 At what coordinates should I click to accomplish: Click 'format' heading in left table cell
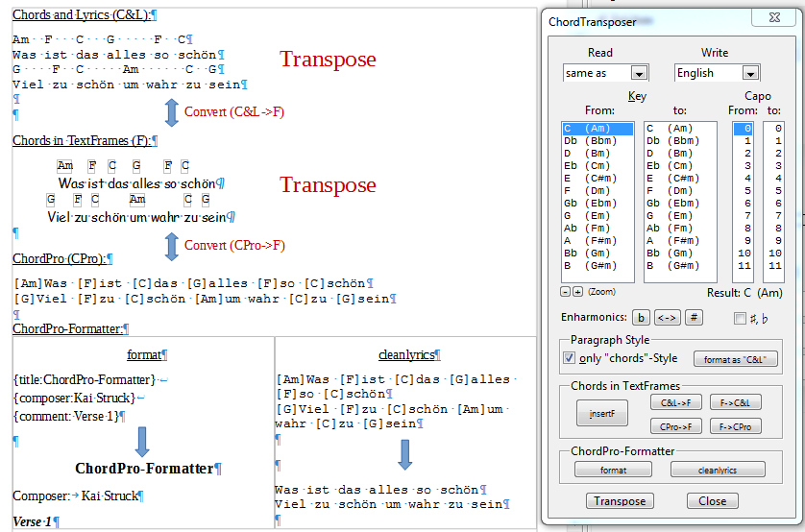pos(144,355)
